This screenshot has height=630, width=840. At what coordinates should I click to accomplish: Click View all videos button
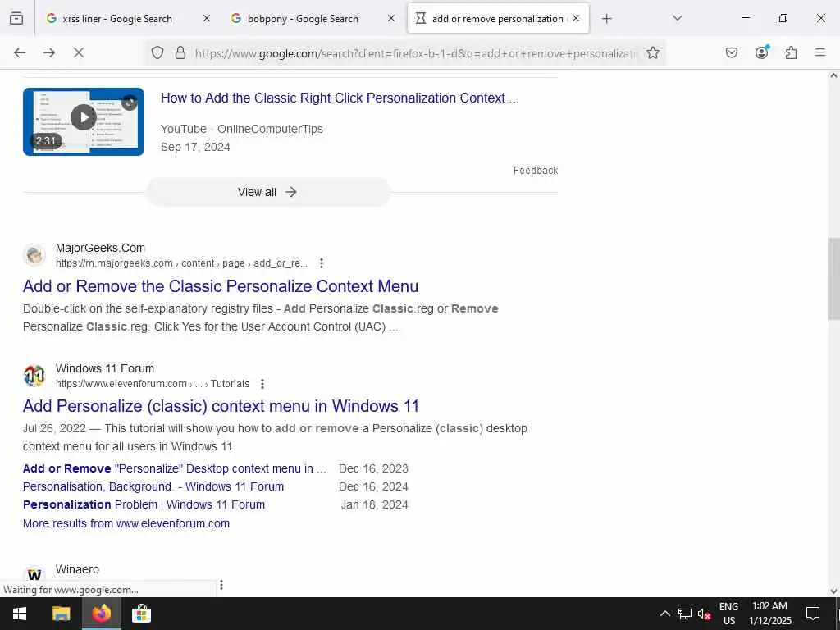pyautogui.click(x=267, y=192)
